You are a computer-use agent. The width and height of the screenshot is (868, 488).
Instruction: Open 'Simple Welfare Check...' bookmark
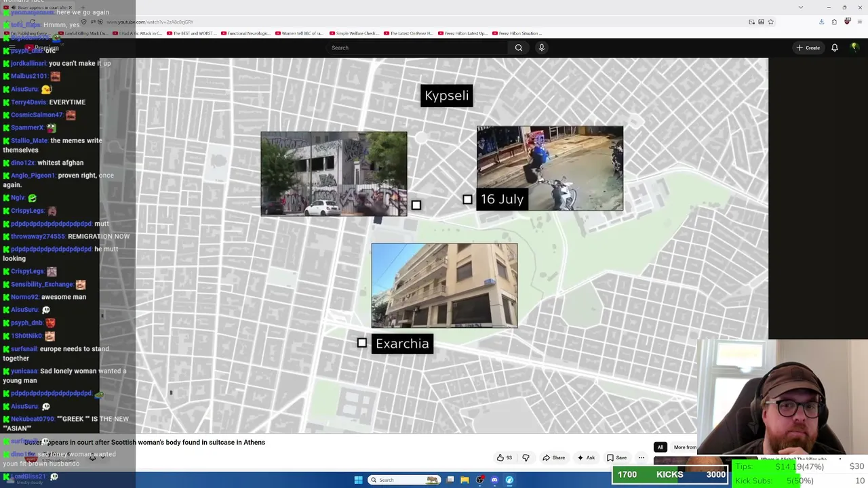click(x=353, y=33)
